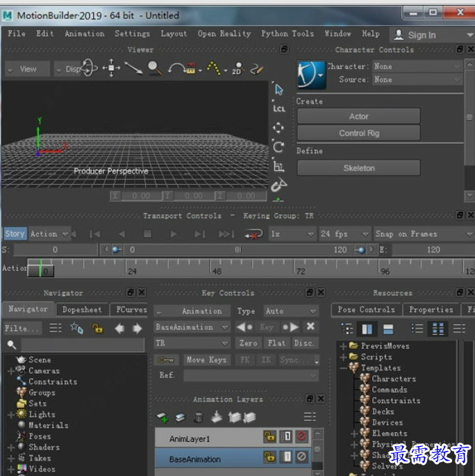Expand the Lights node in Navigator
The height and width of the screenshot is (476, 475).
(x=10, y=415)
